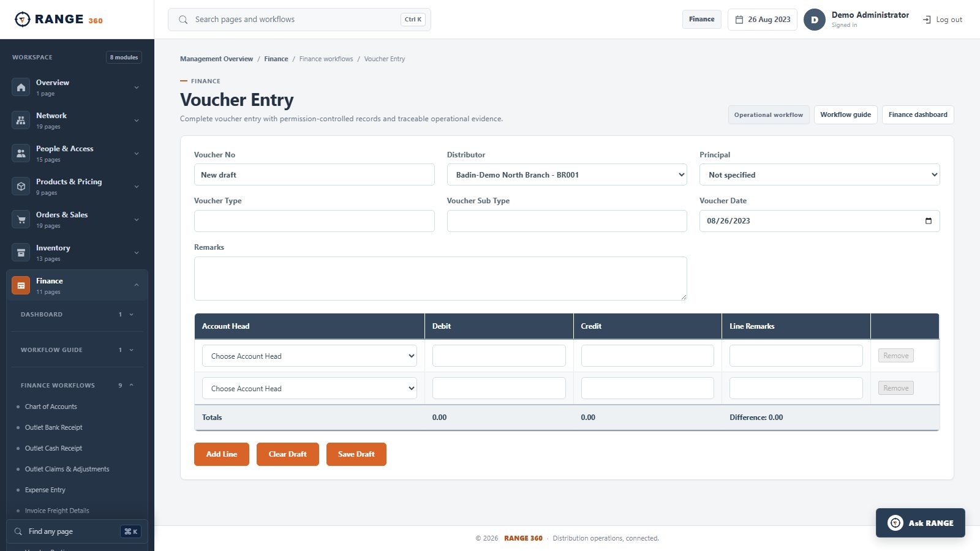Viewport: 980px width, 551px height.
Task: Click the Search pages and workflows box
Action: 300,20
